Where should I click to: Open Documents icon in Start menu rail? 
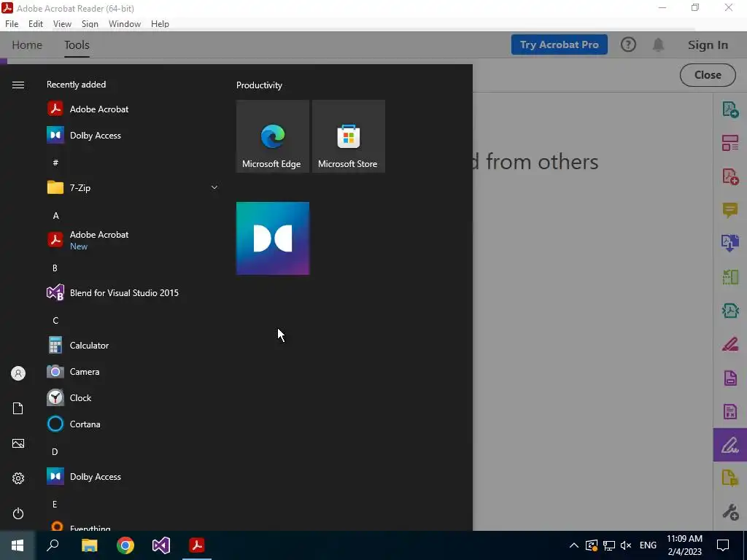18,408
